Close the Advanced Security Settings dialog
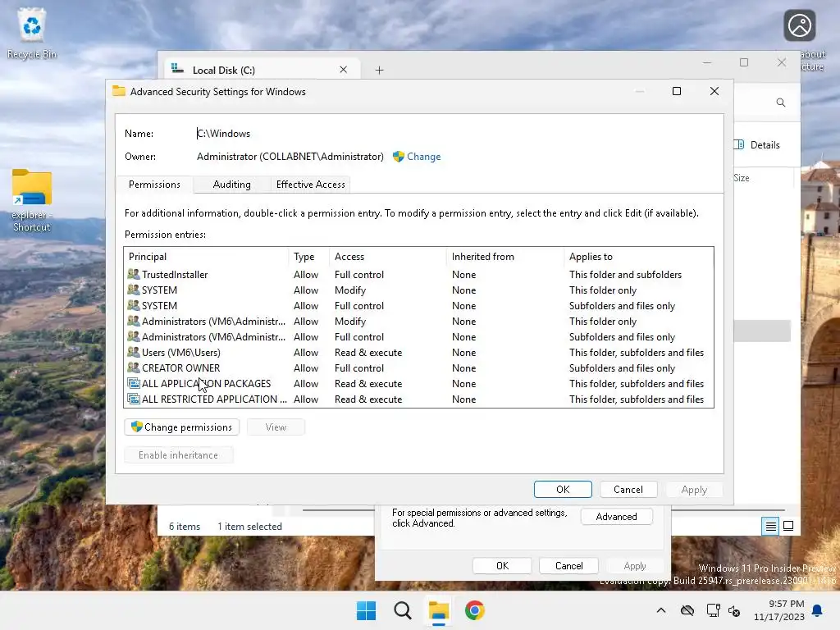 (714, 91)
